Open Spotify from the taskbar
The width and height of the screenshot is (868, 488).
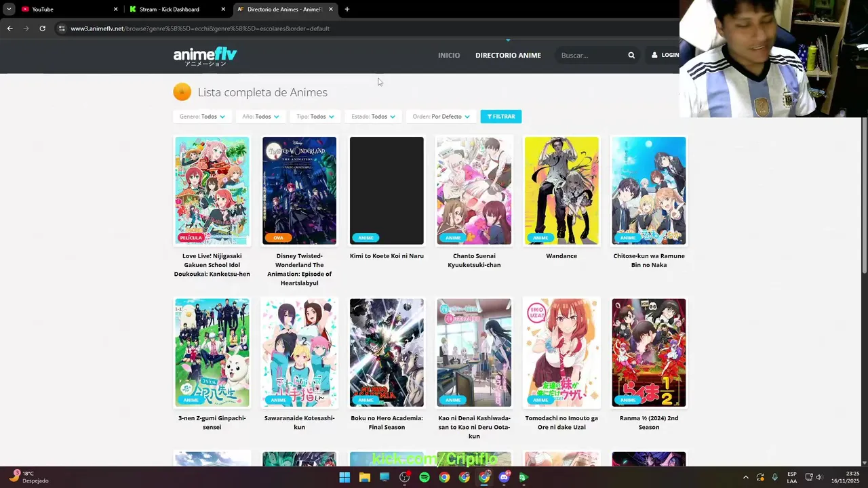click(x=425, y=477)
